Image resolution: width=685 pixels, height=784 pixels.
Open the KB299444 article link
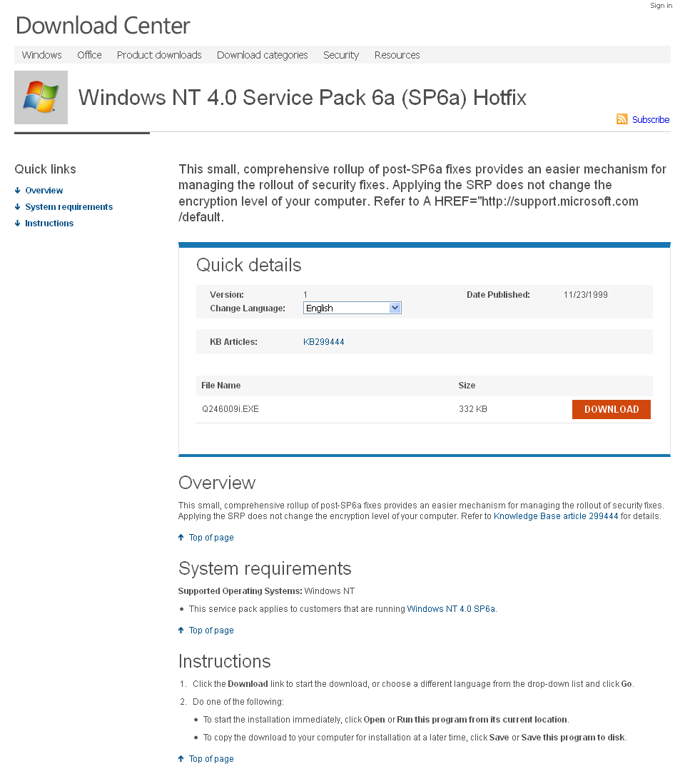[323, 342]
